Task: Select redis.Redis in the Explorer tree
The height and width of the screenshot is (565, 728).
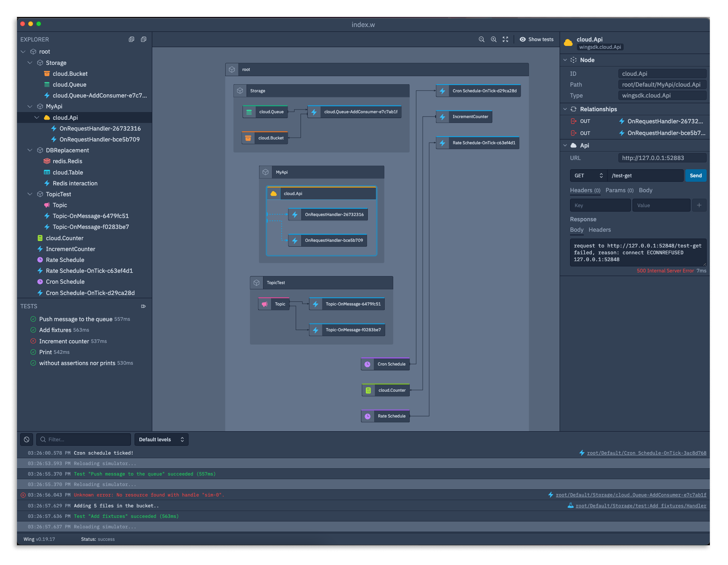Action: point(67,161)
